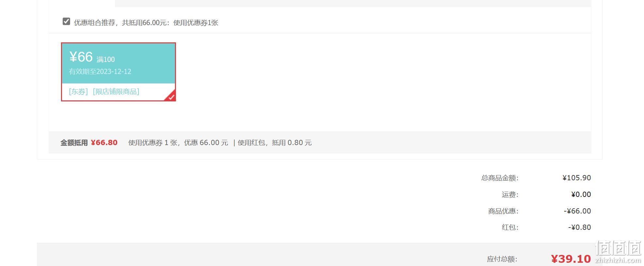Screen dimensions: 644x266
Task: Click the 总商品金额 ¥105.90 value
Action: tap(576, 178)
